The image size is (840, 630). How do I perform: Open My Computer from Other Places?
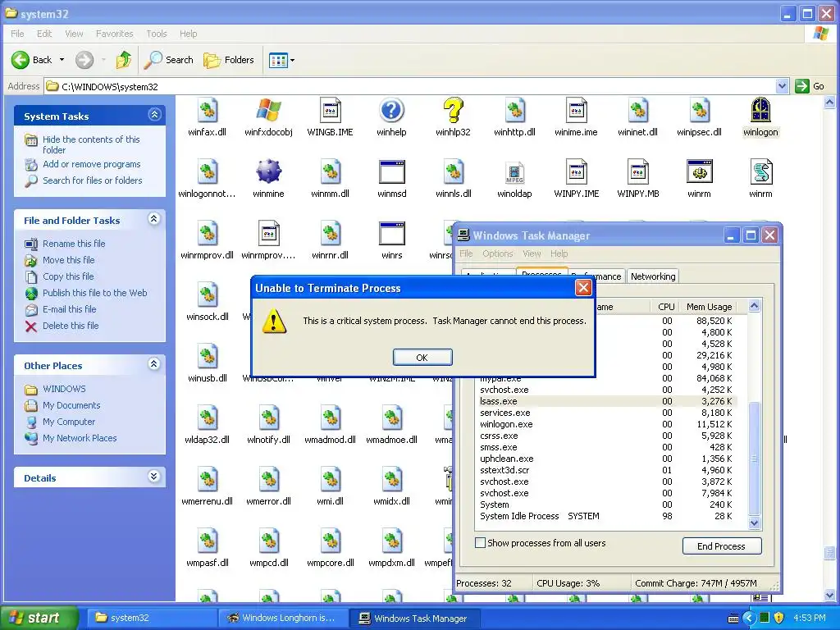point(69,422)
